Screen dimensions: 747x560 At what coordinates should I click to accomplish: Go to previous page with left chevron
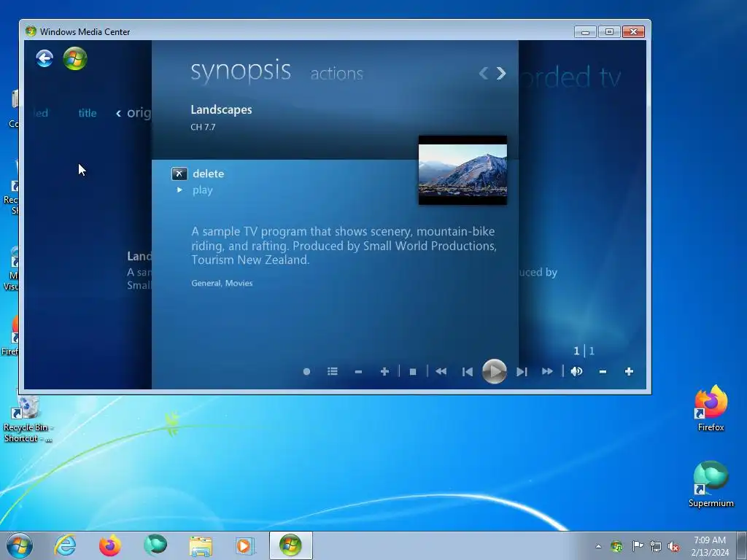click(x=484, y=73)
